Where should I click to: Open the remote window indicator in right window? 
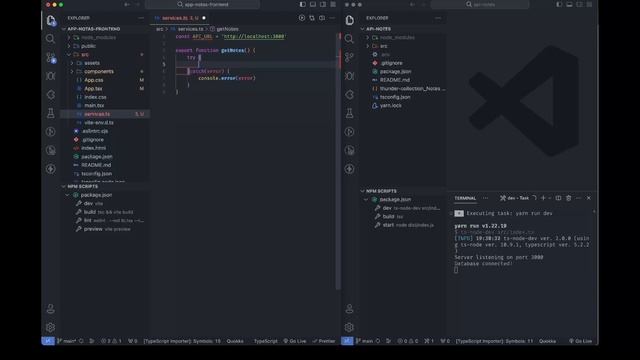(347, 341)
